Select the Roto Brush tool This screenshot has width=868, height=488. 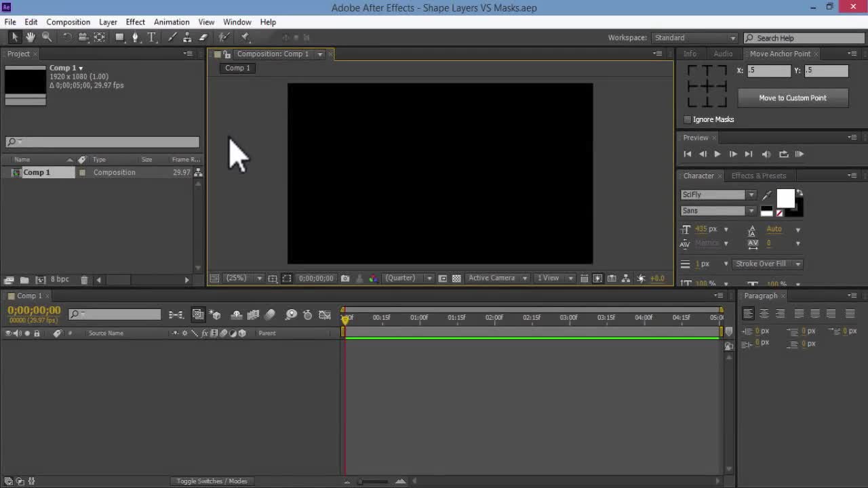click(224, 38)
